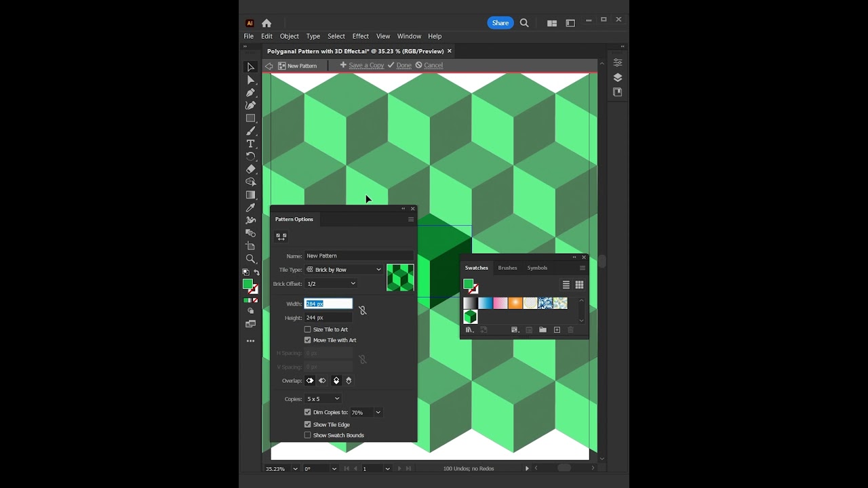868x488 pixels.
Task: Open Pattern Options panel menu
Action: click(x=410, y=220)
